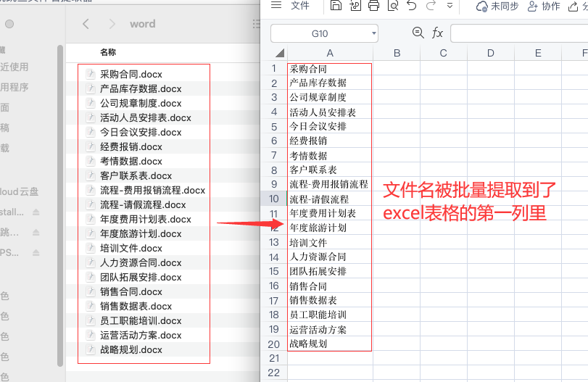Screen dimensions: 588x382
Task: Click the fx insert function icon
Action: click(437, 33)
